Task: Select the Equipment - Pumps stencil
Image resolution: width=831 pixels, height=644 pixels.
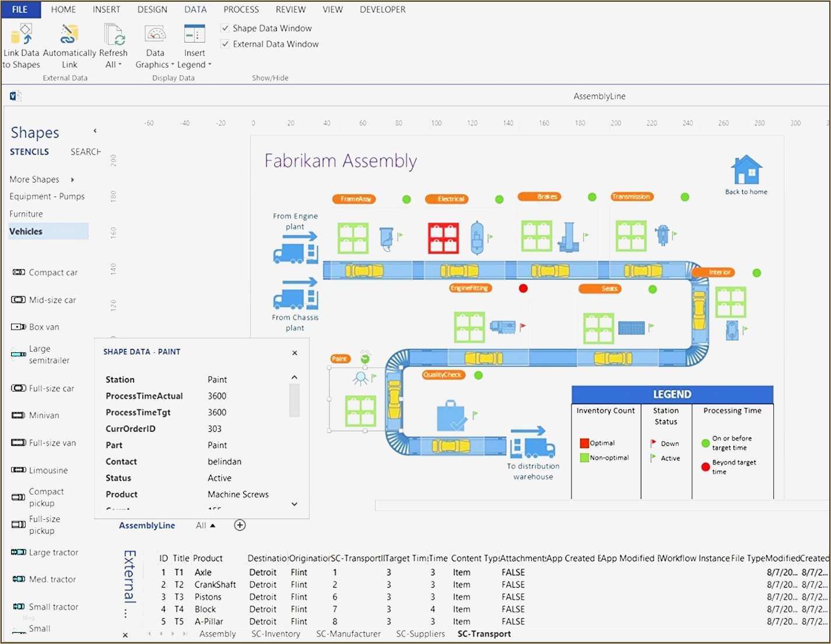Action: pyautogui.click(x=47, y=197)
